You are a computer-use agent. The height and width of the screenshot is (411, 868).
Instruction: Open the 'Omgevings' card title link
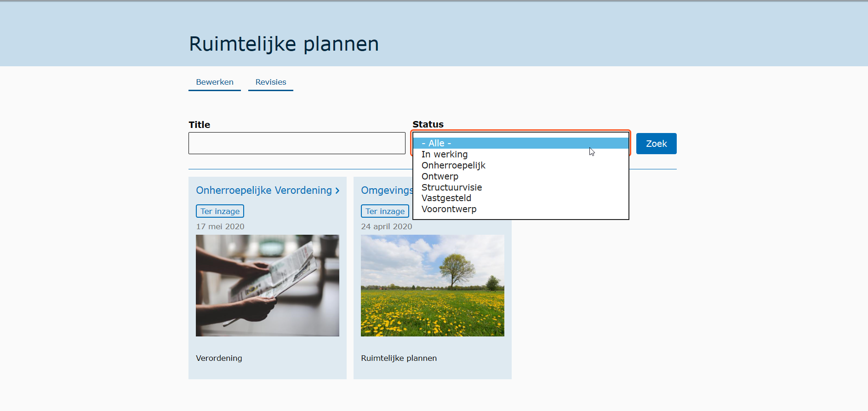click(386, 190)
